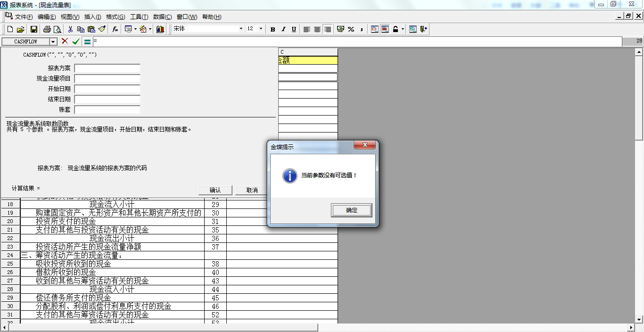
Task: Click the Save disk icon
Action: (x=34, y=29)
